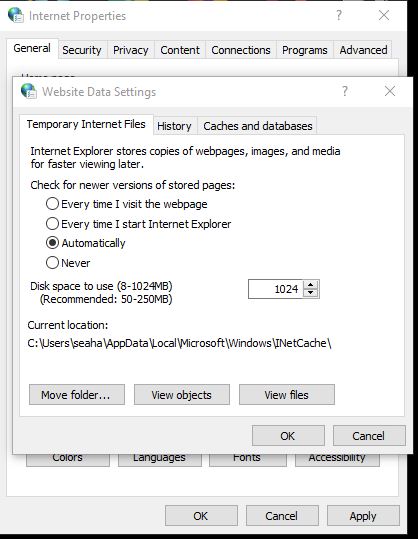418x539 pixels.
Task: Click 'Internet Properties' title text
Action: click(x=77, y=16)
